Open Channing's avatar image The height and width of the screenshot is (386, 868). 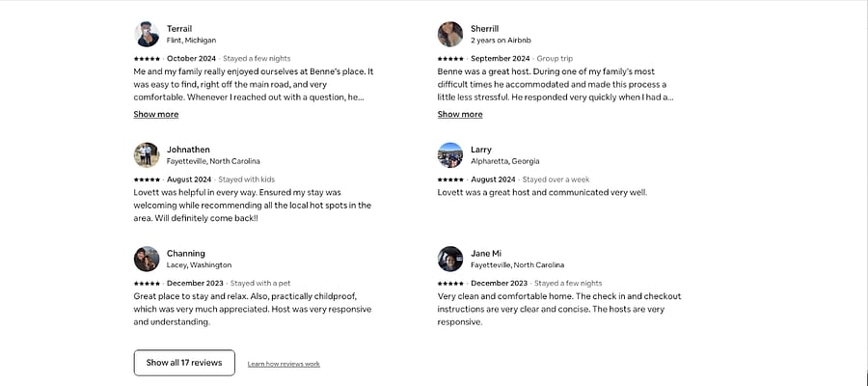click(147, 259)
